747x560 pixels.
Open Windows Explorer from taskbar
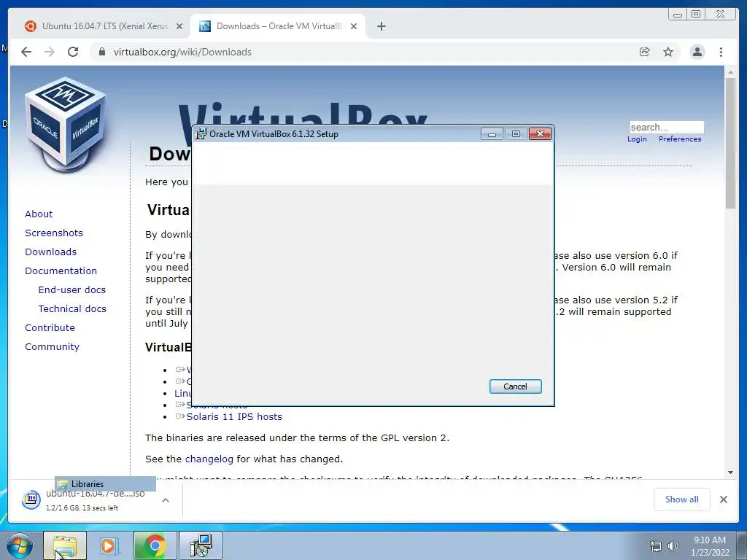coord(65,545)
